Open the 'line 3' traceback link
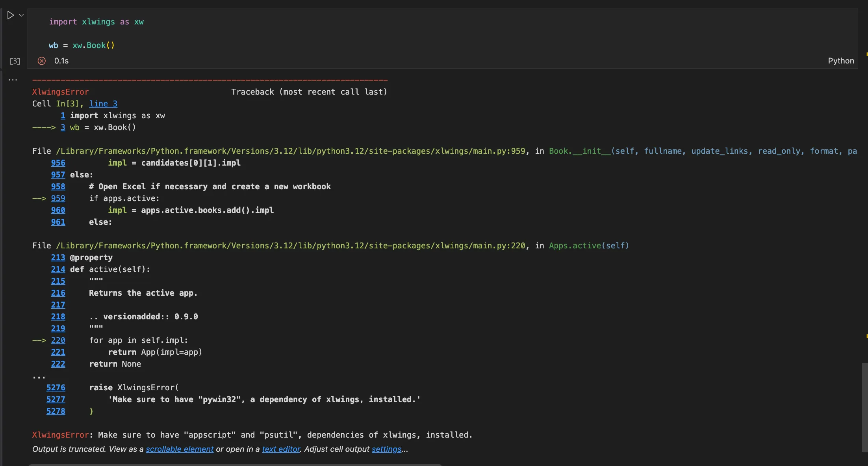Viewport: 868px width, 466px height. [103, 104]
